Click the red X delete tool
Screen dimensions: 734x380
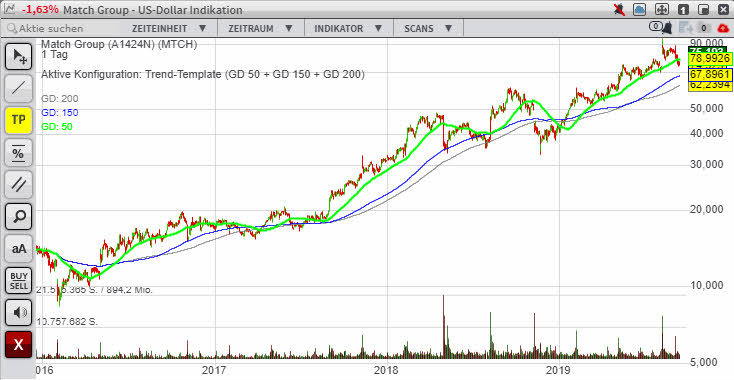point(19,344)
